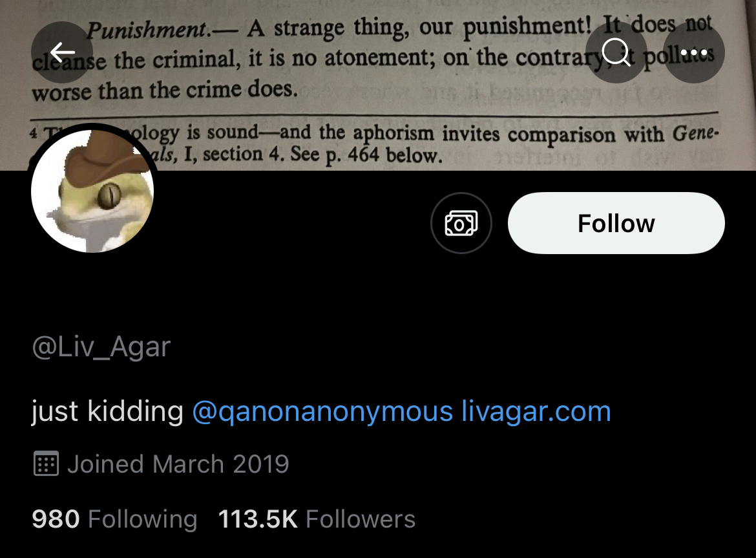Screen dimensions: 756x558
Task: Tap the word Followers
Action: pyautogui.click(x=361, y=519)
